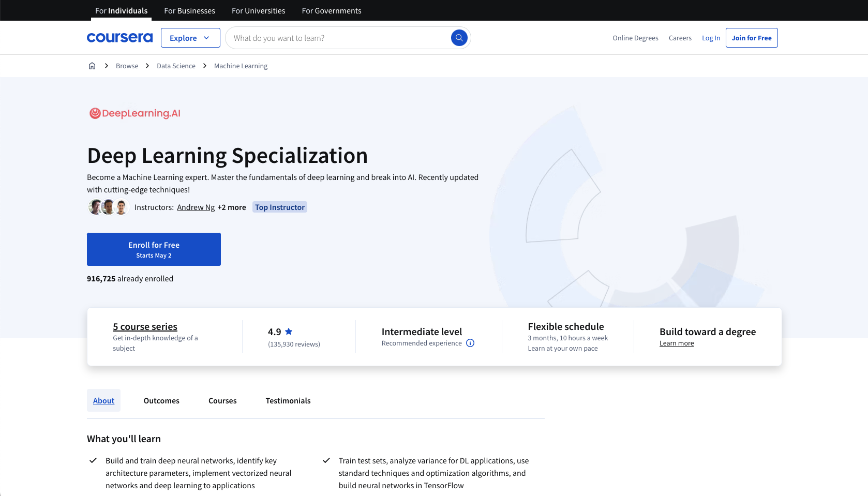Show the +2 more instructors
Image resolution: width=868 pixels, height=496 pixels.
tap(232, 207)
